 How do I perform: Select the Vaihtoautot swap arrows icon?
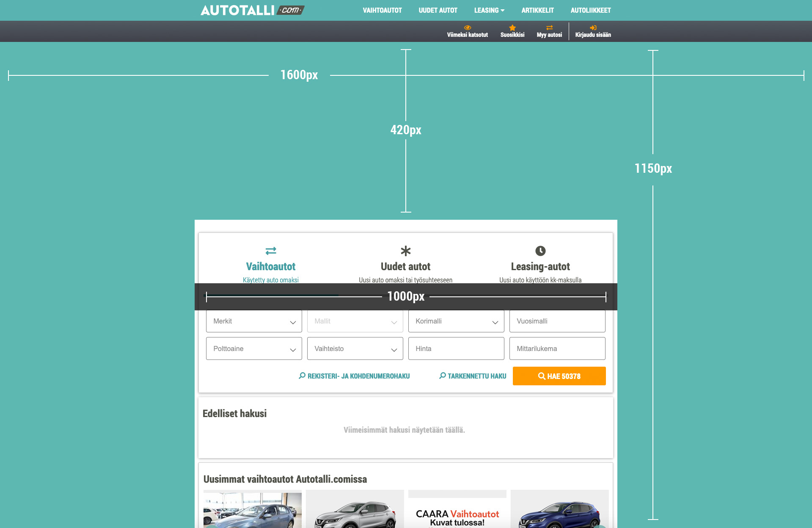click(x=271, y=251)
